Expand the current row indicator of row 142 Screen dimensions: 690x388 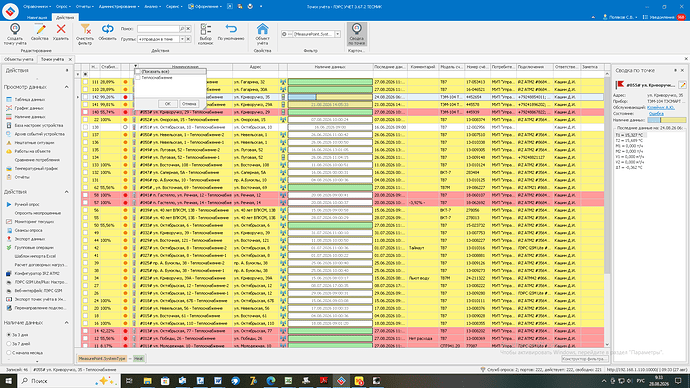pyautogui.click(x=78, y=97)
